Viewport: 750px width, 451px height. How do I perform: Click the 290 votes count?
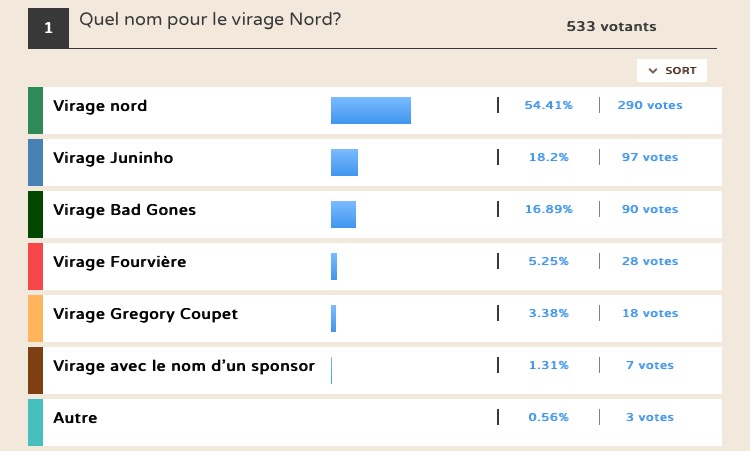click(650, 105)
